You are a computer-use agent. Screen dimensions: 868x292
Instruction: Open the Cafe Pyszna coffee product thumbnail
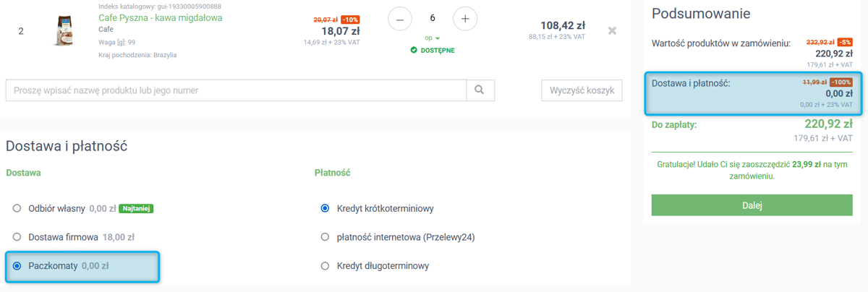pyautogui.click(x=68, y=31)
